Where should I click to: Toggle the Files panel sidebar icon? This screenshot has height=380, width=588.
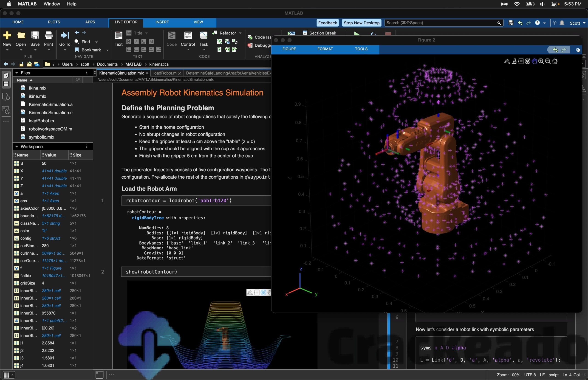tap(6, 75)
